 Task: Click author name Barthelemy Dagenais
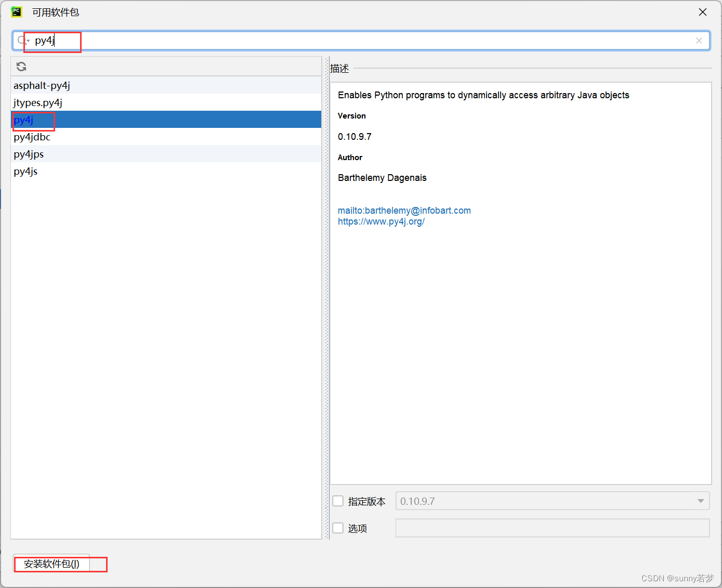(x=382, y=178)
